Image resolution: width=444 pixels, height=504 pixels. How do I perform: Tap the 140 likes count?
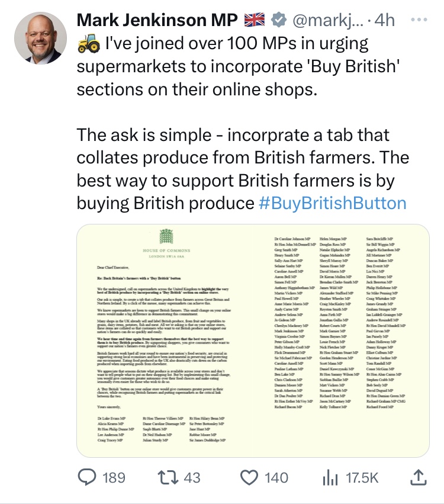[276, 477]
